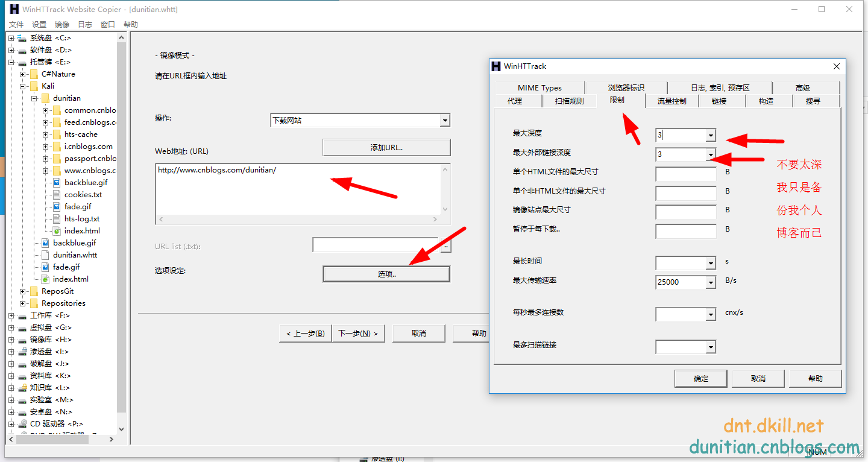Expand the common.cnblogs folder node
Viewport: 868px width, 462px height.
click(45, 110)
